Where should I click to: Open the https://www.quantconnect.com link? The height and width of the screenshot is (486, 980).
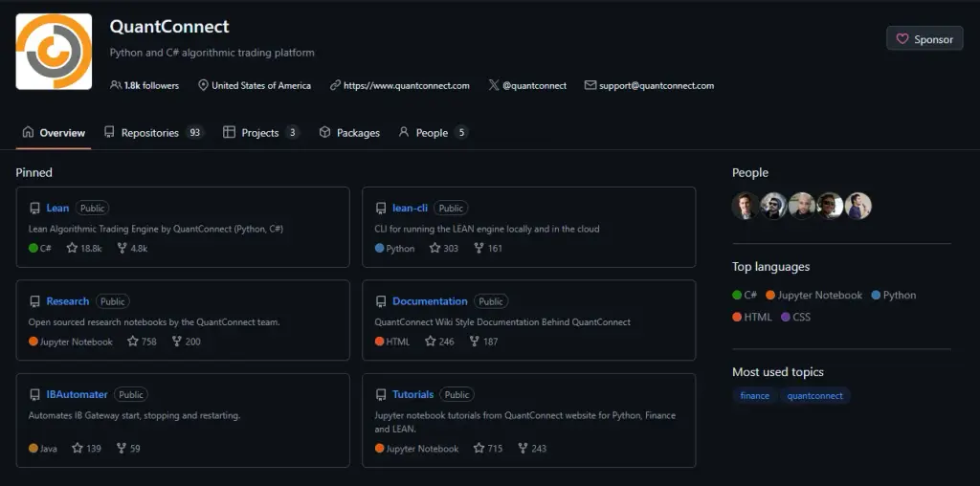point(406,85)
